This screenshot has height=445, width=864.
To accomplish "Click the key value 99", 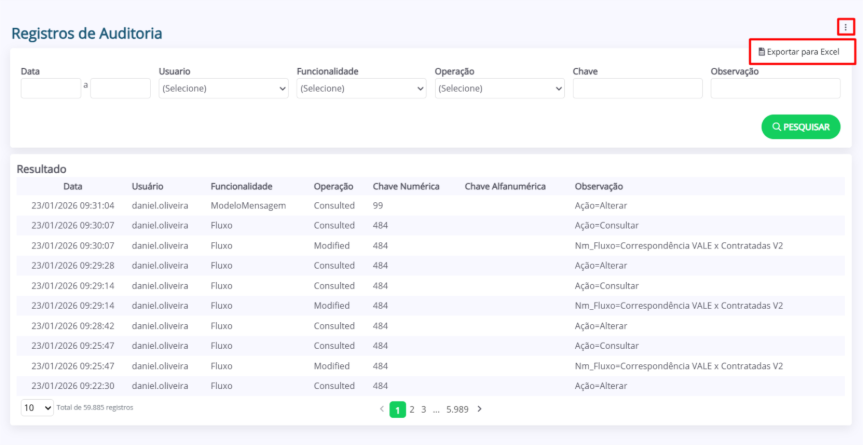I will pos(377,205).
